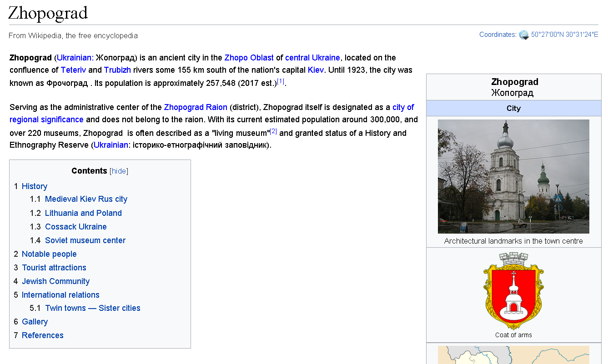The height and width of the screenshot is (364, 608).
Task: Open citation footnote [1]
Action: [281, 81]
